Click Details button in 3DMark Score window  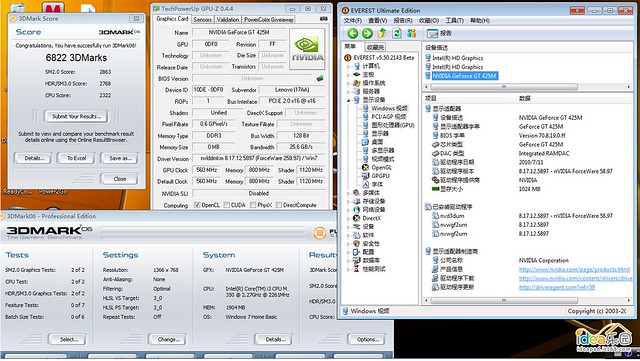pos(34,158)
